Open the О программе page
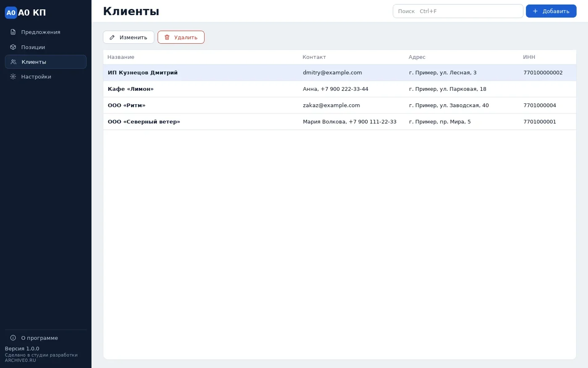The width and height of the screenshot is (588, 368). [46, 338]
